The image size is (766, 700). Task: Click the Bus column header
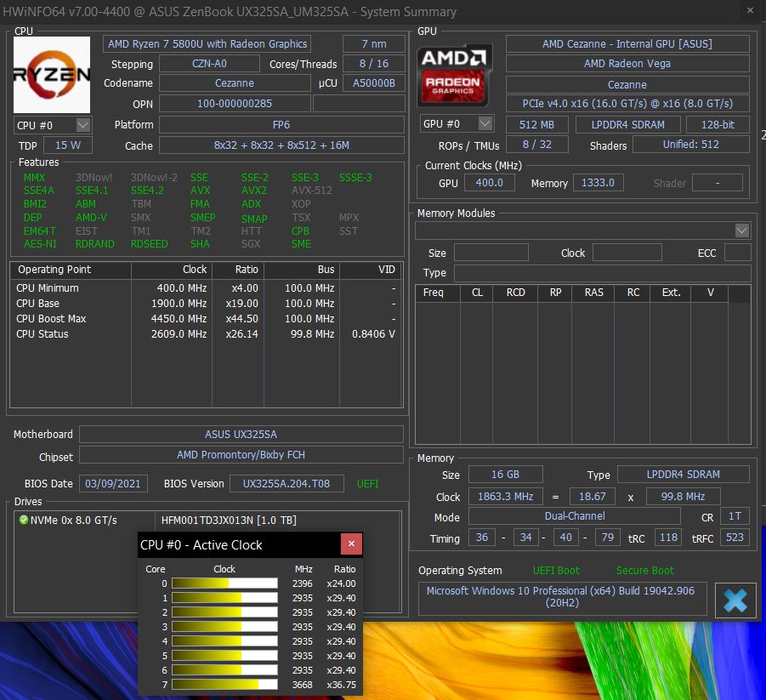pyautogui.click(x=302, y=270)
